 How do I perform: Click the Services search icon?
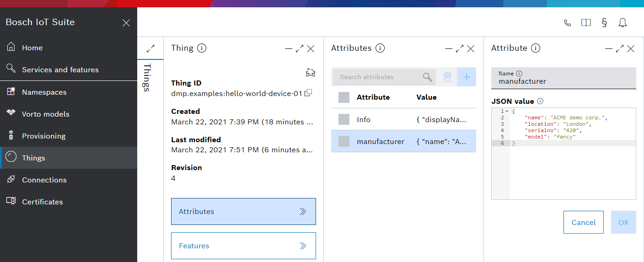tap(11, 69)
